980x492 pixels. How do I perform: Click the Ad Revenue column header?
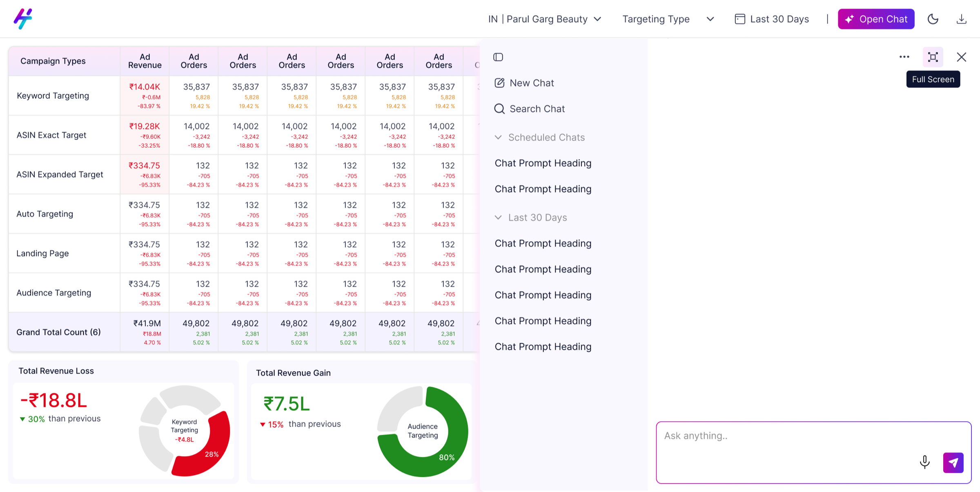tap(145, 61)
